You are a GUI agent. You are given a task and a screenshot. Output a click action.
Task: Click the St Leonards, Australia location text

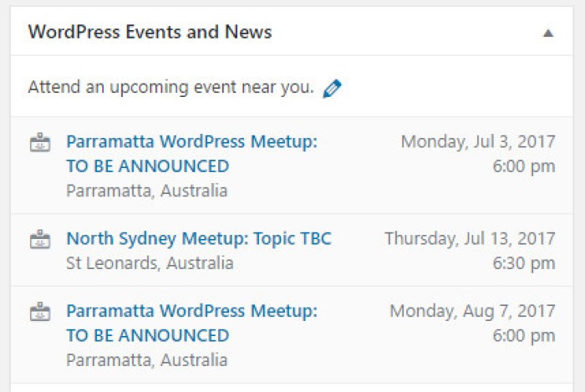pos(150,263)
